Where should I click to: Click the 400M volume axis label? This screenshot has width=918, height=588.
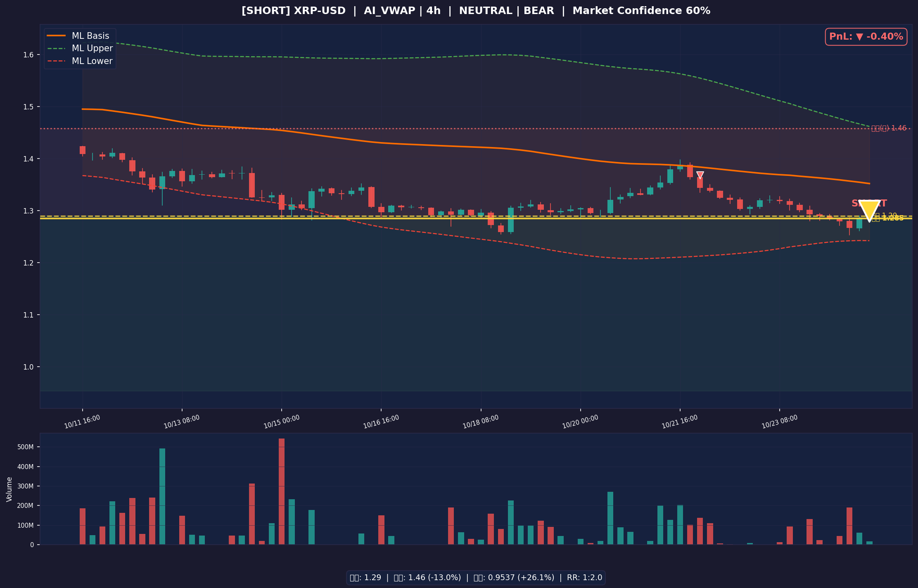point(26,467)
